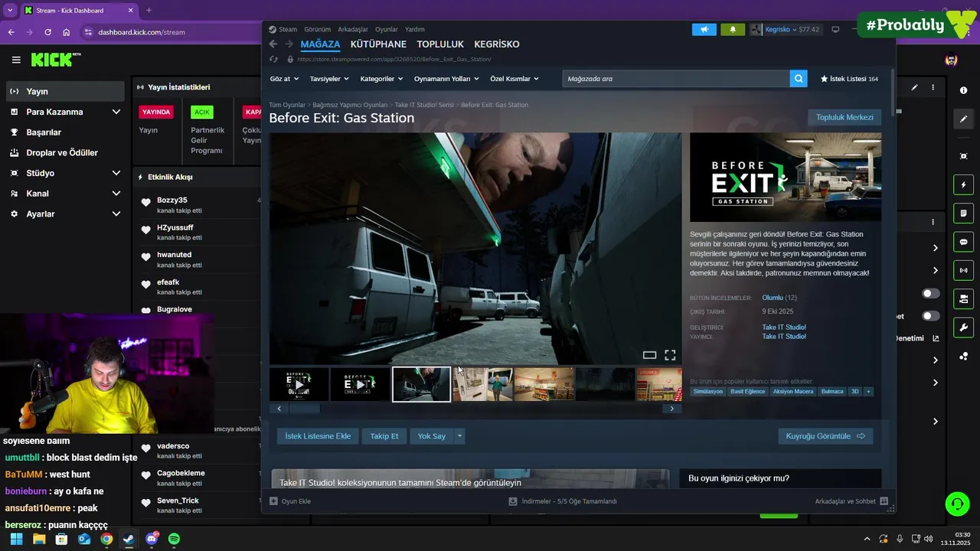The image size is (980, 551).
Task: Click the note/document icon in Kick sidebar
Action: tap(963, 213)
